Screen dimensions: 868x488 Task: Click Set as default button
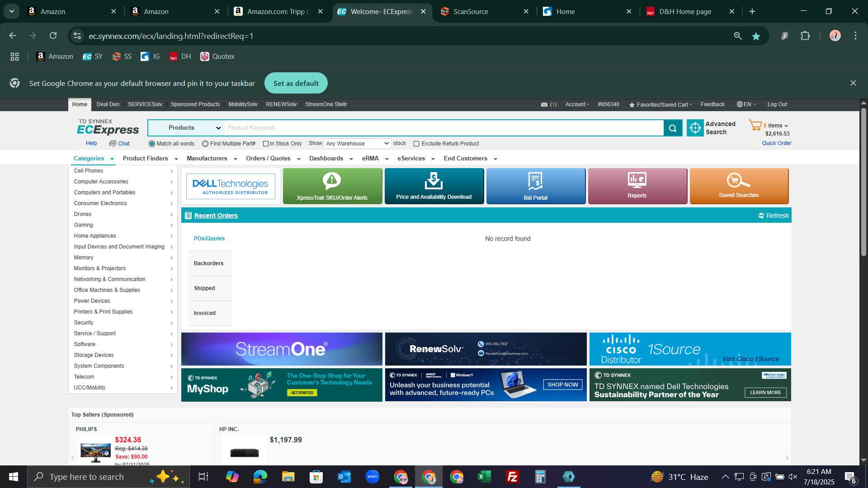pos(296,83)
